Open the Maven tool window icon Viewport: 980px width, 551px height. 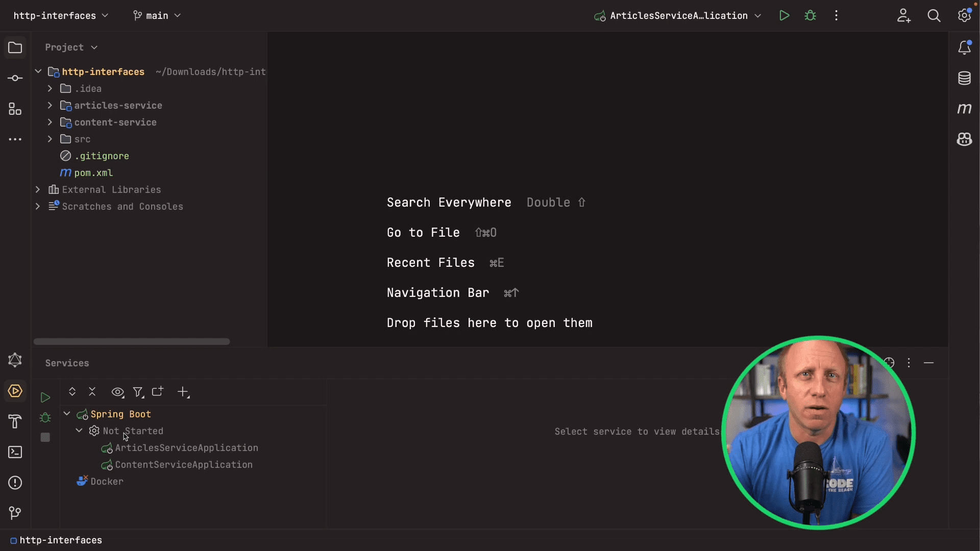(964, 109)
